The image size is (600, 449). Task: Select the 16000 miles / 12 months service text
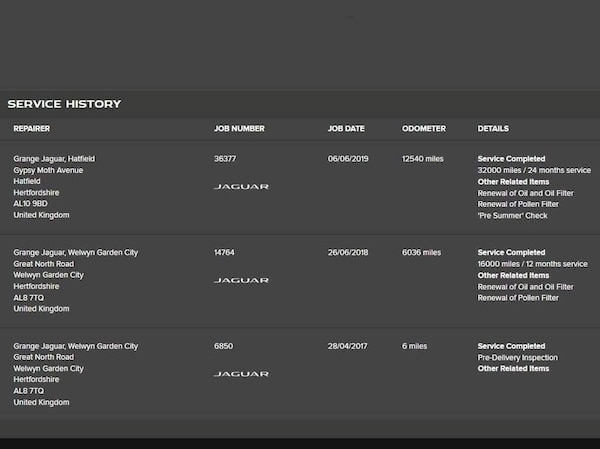pyautogui.click(x=532, y=264)
